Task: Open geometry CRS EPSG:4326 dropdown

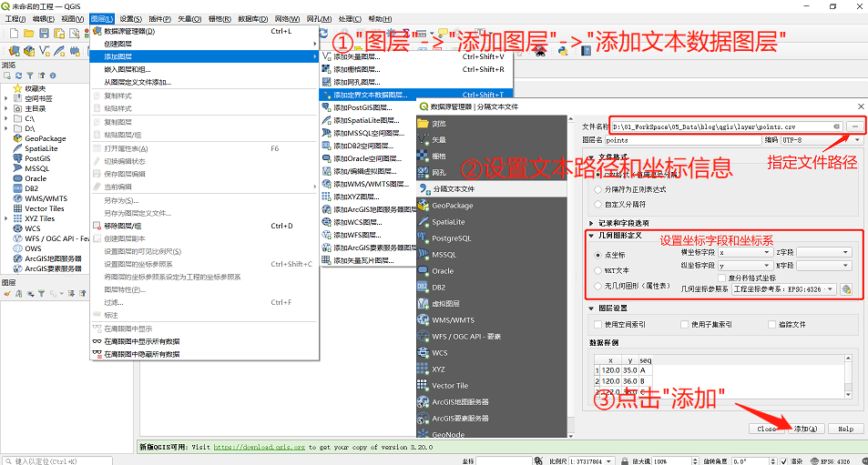Action: [784, 289]
